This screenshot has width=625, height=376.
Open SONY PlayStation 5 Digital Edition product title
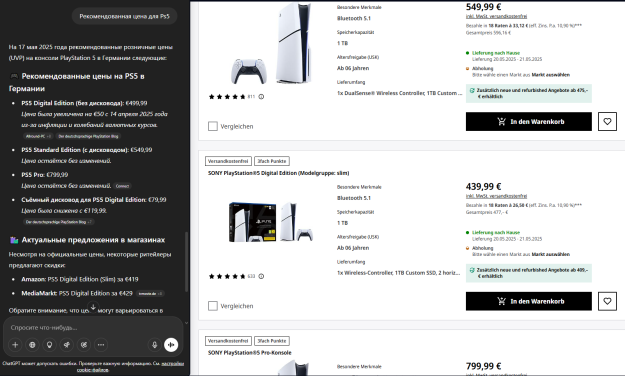278,173
